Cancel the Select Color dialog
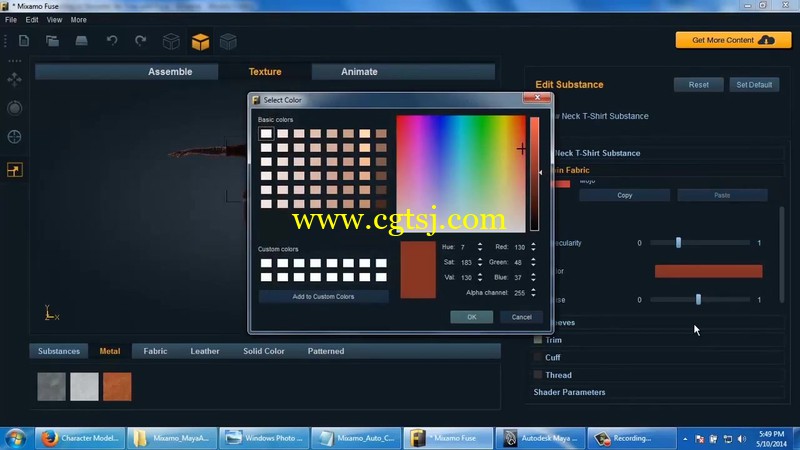Image resolution: width=800 pixels, height=450 pixels. coord(521,317)
